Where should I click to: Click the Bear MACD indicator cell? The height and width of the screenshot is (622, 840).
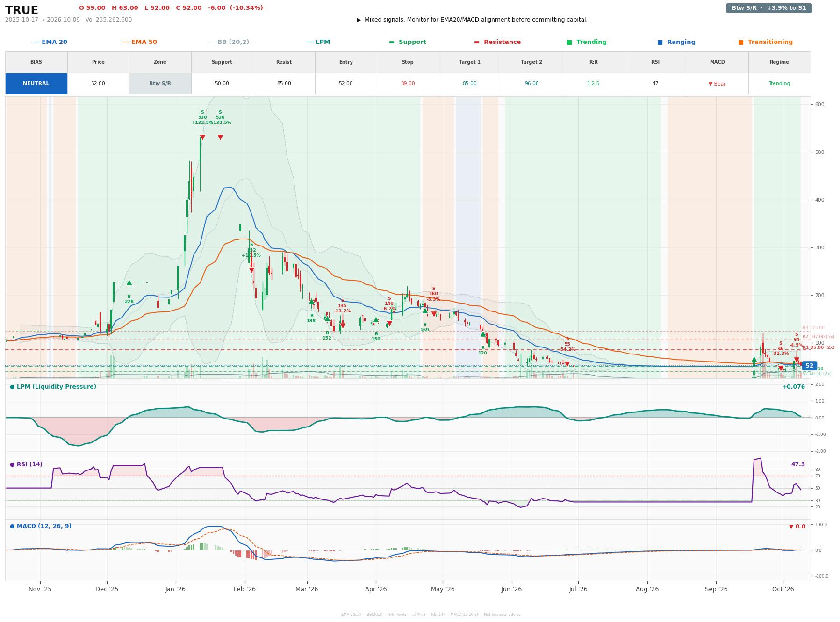[717, 84]
